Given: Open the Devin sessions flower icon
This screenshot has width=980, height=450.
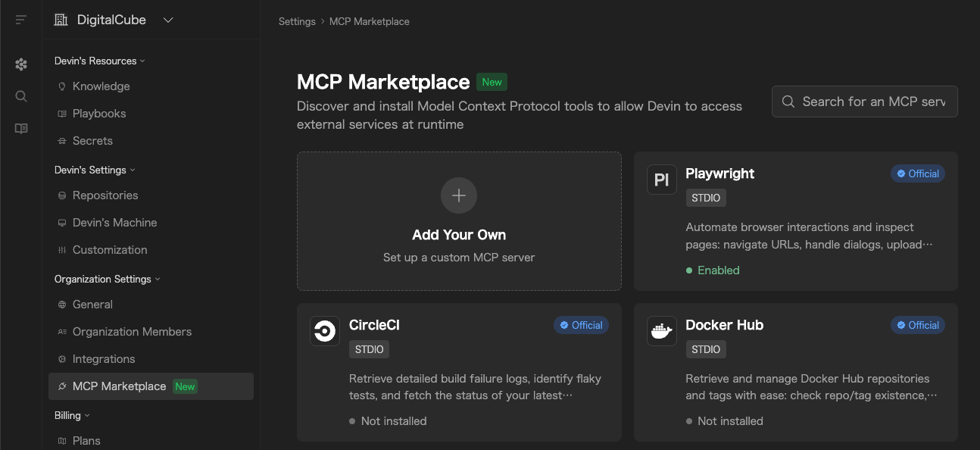Looking at the screenshot, I should (x=21, y=65).
